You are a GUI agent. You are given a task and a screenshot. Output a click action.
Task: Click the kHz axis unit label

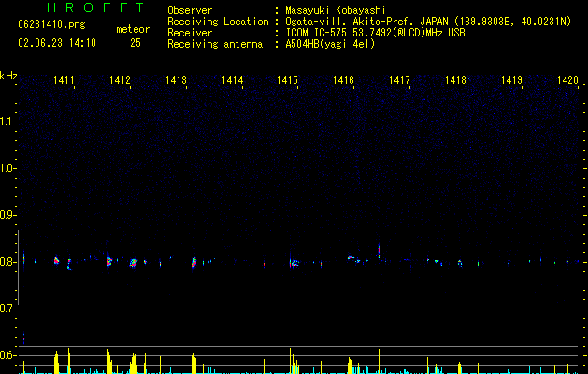click(x=8, y=76)
